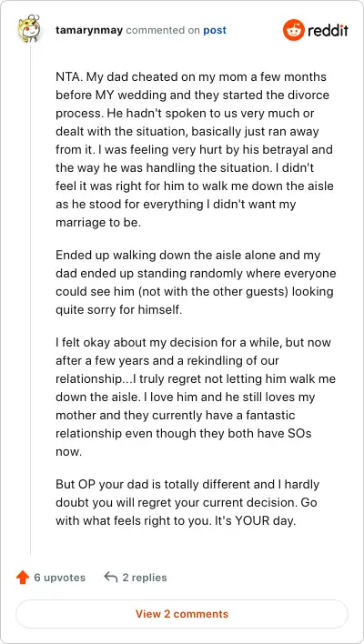The height and width of the screenshot is (644, 364).
Task: Open tamarynmay's avatar image
Action: click(30, 29)
